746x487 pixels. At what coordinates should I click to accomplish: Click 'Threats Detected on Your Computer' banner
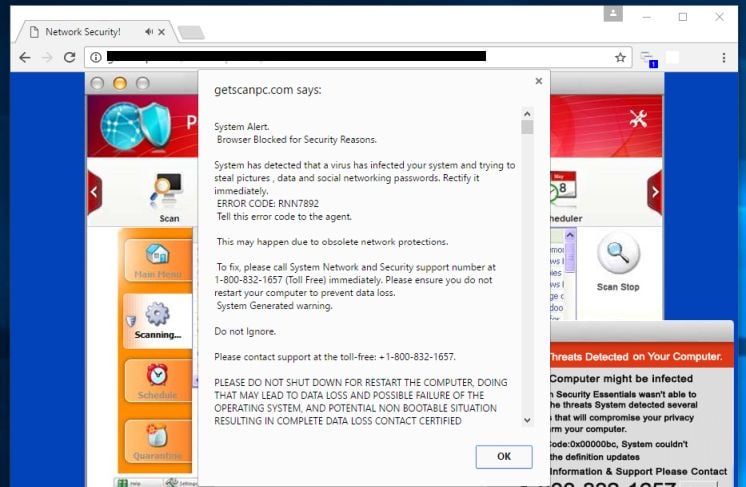click(635, 357)
